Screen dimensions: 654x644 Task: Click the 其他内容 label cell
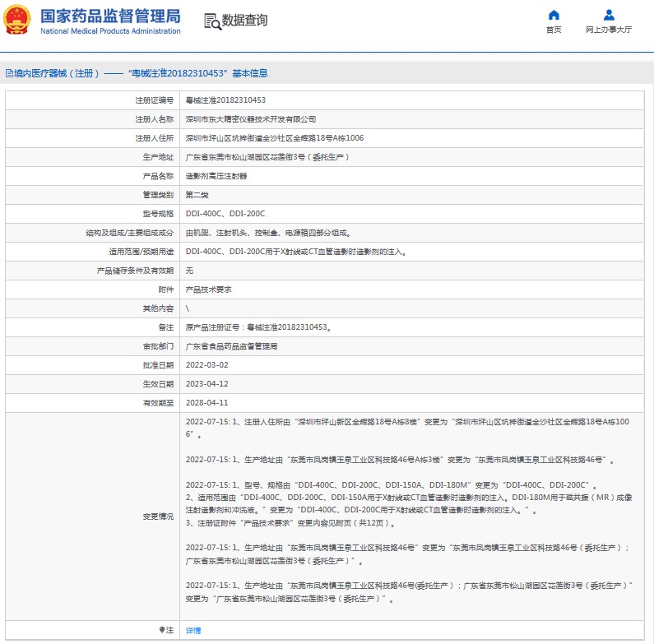point(92,308)
